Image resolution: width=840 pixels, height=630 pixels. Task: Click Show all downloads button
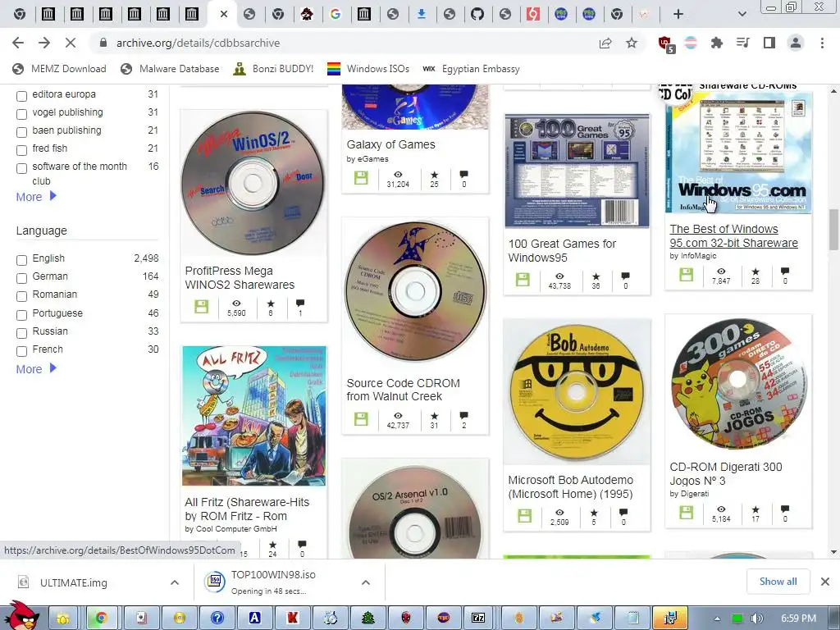coord(778,582)
